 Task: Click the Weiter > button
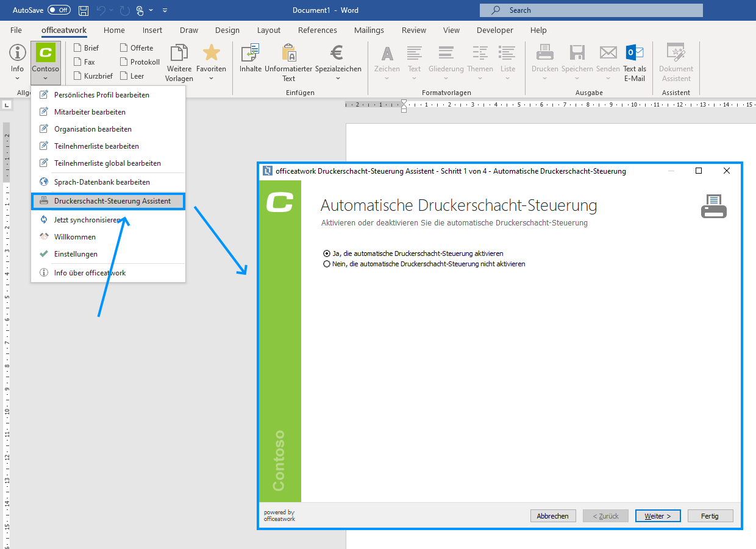coord(658,516)
